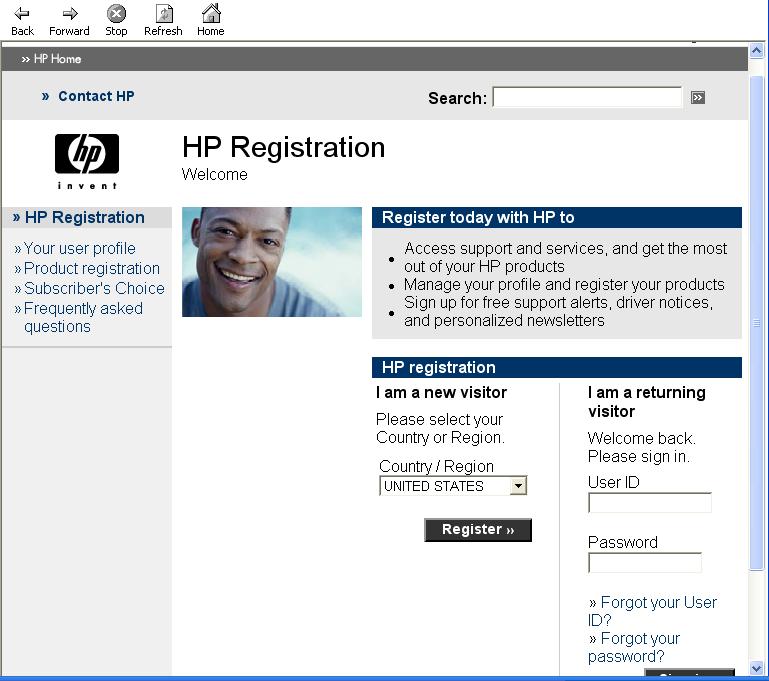The image size is (769, 681).
Task: Click the vertical scrollbar thumb
Action: click(756, 323)
